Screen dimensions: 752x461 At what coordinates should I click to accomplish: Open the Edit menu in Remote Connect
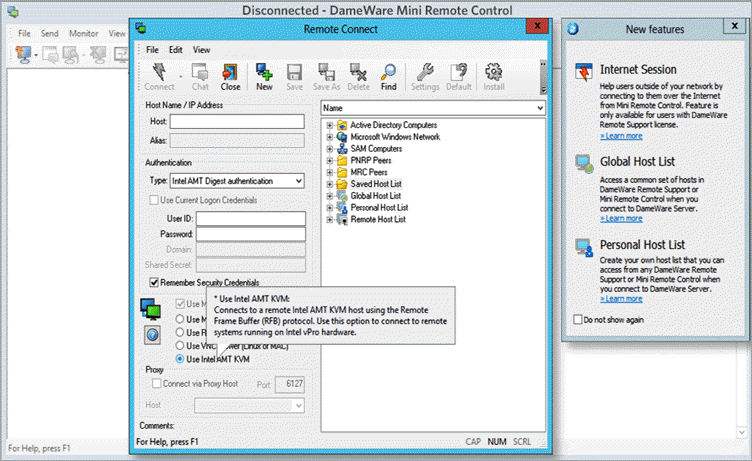click(x=175, y=49)
